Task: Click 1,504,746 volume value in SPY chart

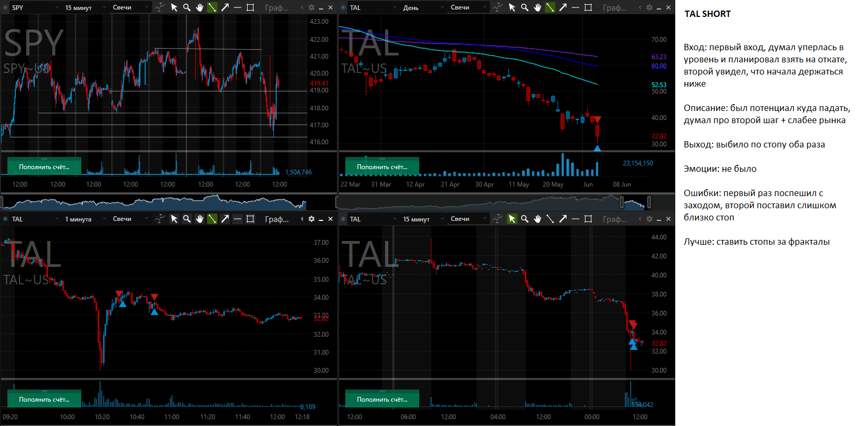Action: [x=298, y=172]
